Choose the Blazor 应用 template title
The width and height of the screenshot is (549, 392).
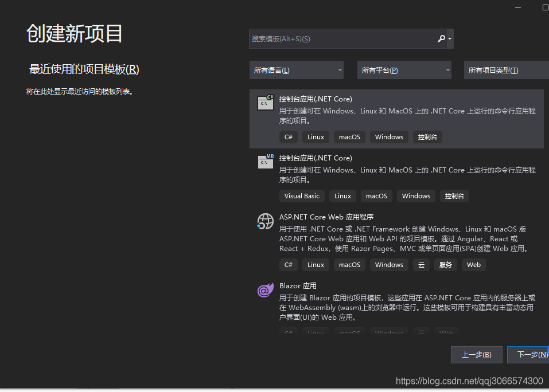click(x=298, y=286)
